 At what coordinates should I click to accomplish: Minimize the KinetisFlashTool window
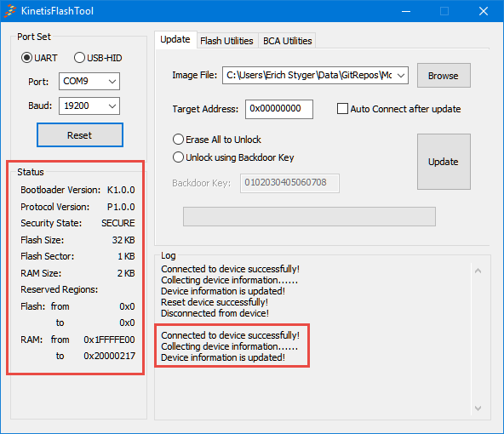coord(406,11)
